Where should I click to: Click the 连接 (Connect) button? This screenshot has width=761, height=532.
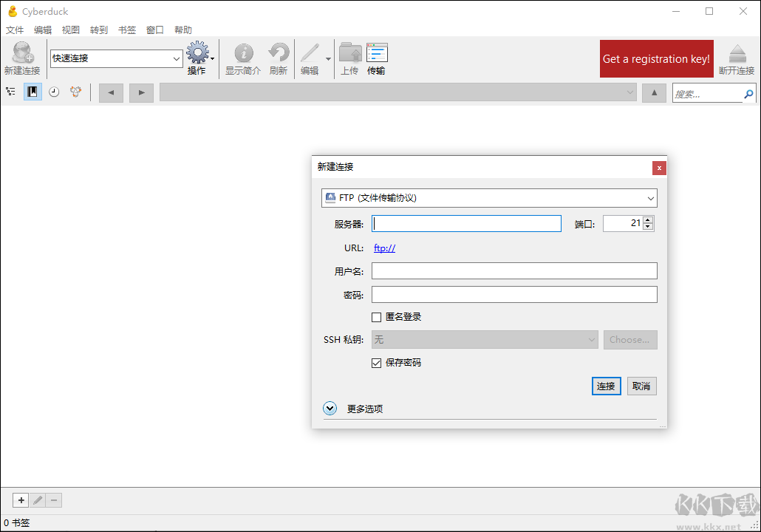[606, 386]
